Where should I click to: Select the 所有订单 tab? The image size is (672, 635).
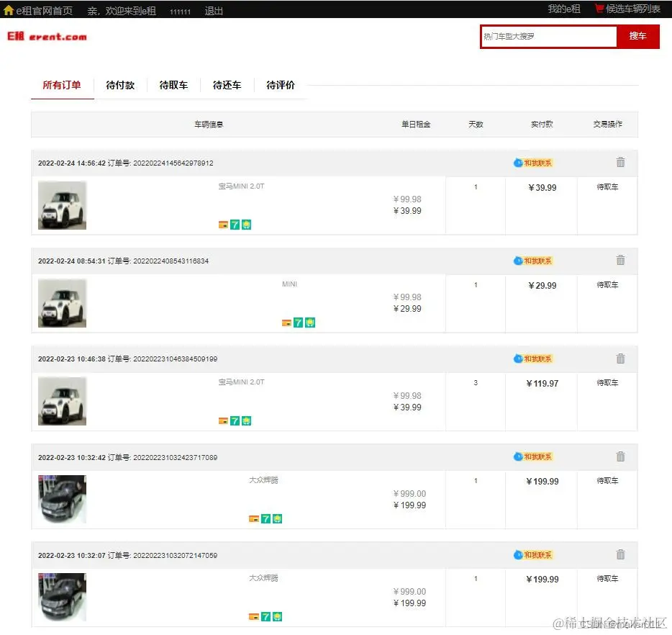[x=62, y=85]
